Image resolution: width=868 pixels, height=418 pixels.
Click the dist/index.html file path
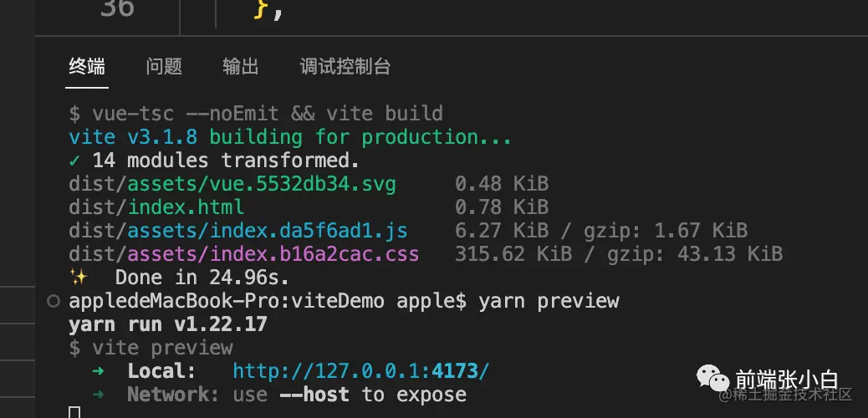click(x=156, y=207)
